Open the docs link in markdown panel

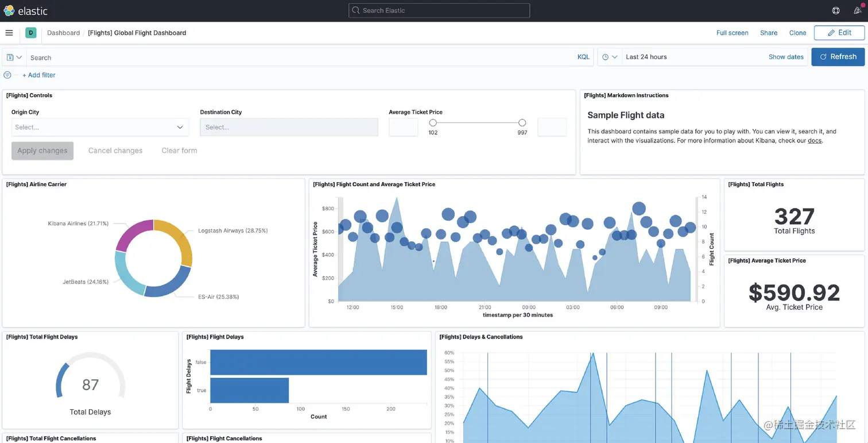click(815, 140)
